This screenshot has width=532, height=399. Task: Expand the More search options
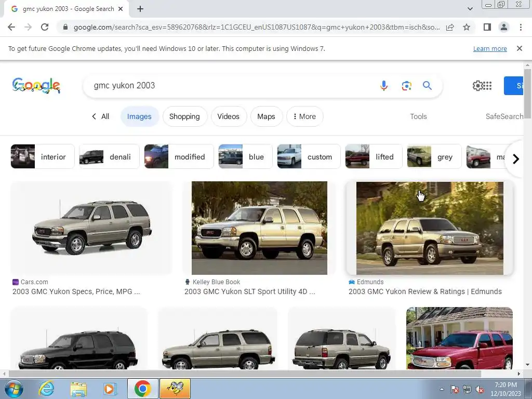click(304, 116)
